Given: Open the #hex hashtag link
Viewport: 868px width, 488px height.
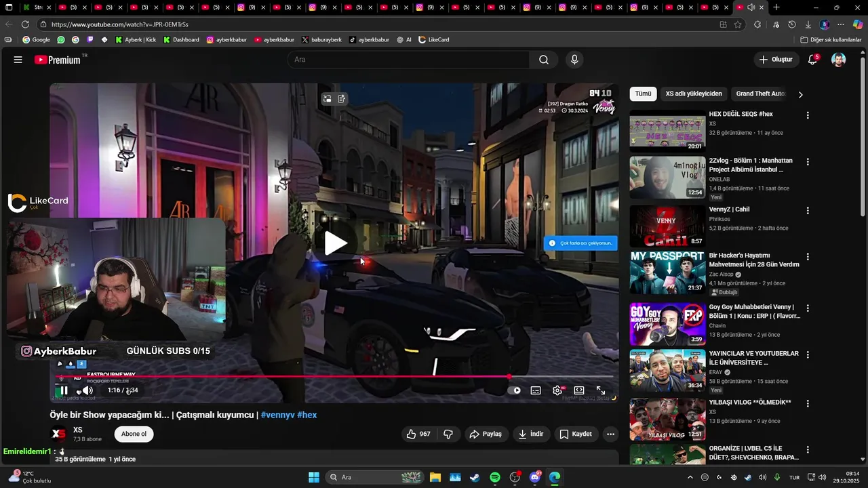Looking at the screenshot, I should click(307, 415).
